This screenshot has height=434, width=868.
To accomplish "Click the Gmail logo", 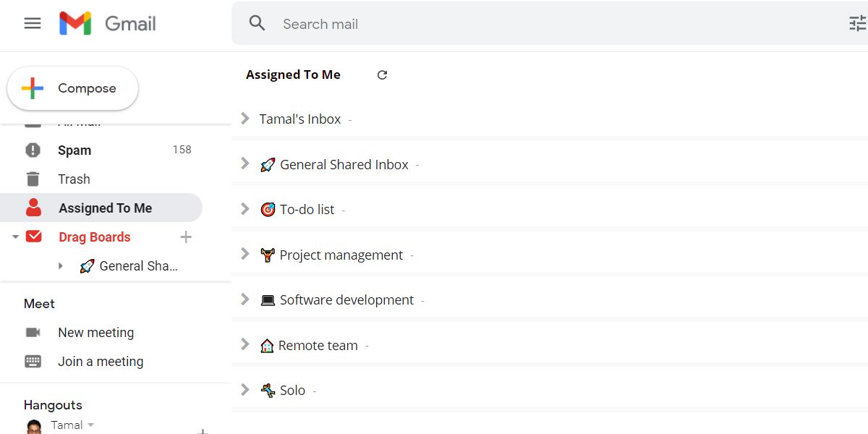I will pos(108,24).
